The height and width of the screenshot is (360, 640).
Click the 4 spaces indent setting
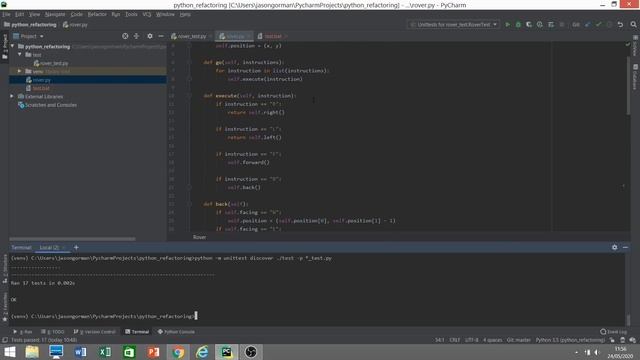coord(493,340)
